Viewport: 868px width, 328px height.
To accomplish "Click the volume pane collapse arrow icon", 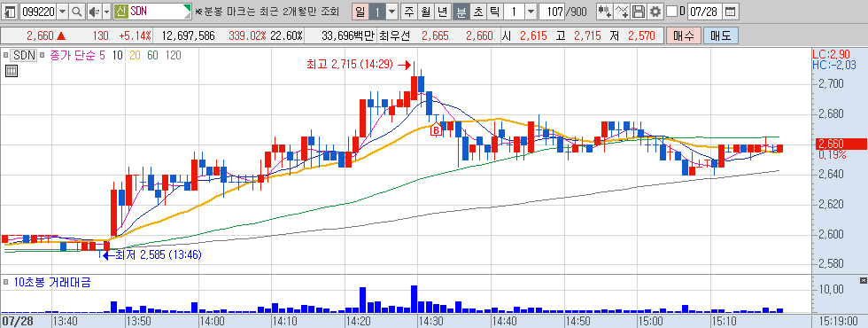I will point(864,280).
